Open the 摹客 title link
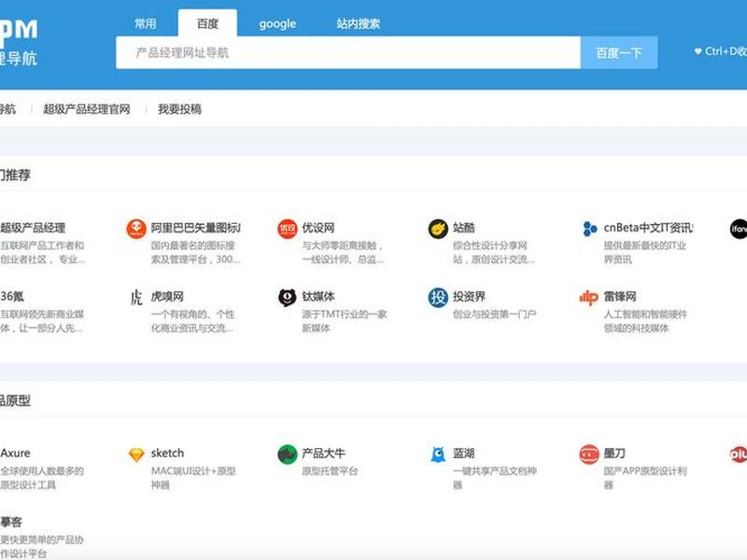Screen dimensions: 747x560 point(11,522)
